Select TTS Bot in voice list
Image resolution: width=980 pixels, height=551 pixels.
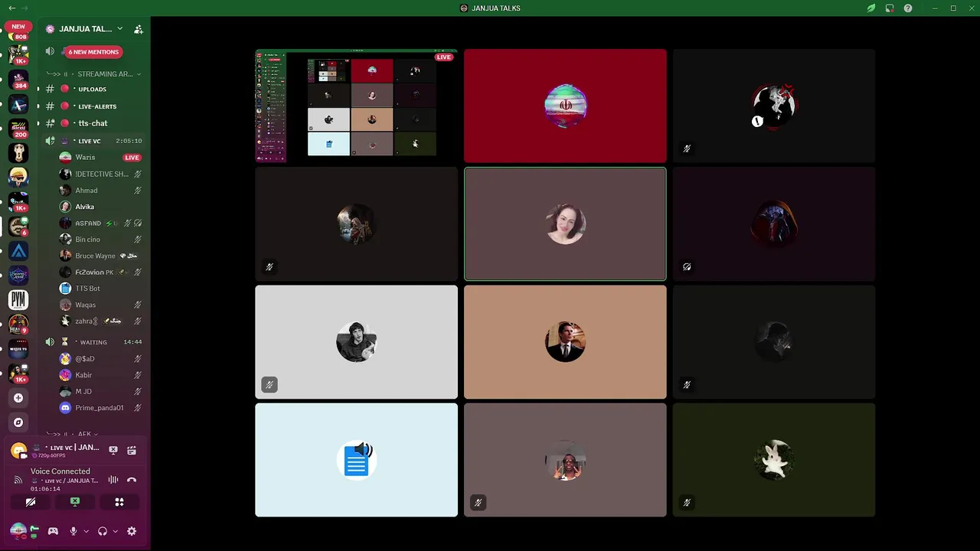coord(101,289)
